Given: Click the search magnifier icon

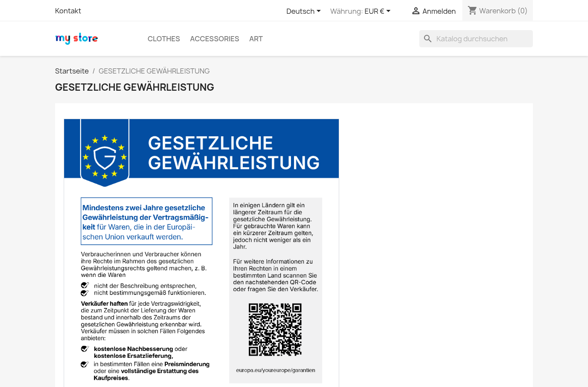Looking at the screenshot, I should 427,39.
